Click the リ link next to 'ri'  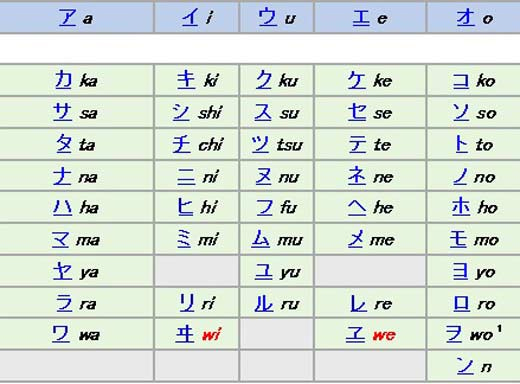pyautogui.click(x=187, y=303)
